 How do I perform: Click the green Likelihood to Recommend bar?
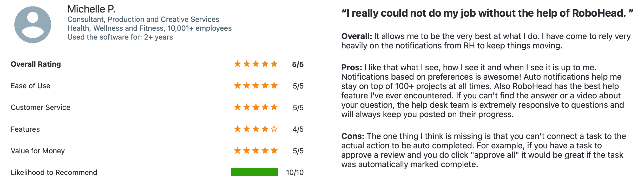pos(254,172)
